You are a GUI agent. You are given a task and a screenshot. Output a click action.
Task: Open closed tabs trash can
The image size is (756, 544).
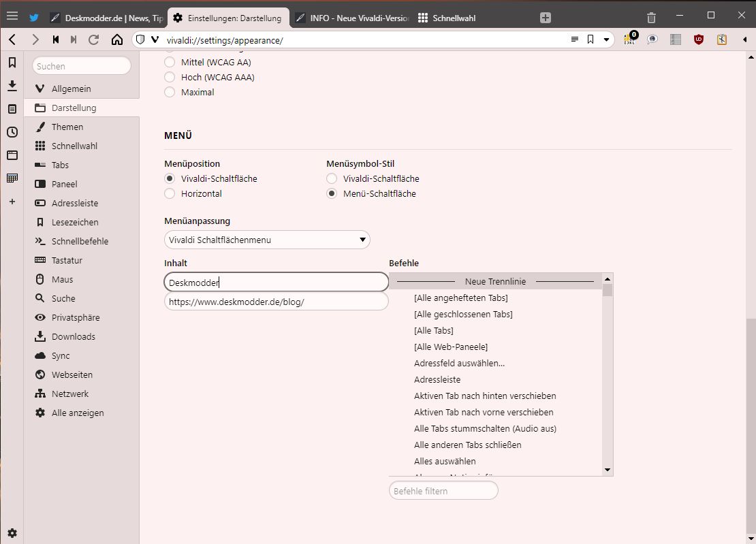click(652, 18)
